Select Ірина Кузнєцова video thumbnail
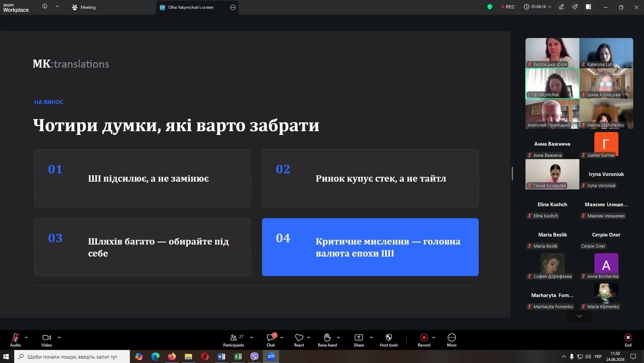Viewport: 644px width, 363px height. pyautogui.click(x=606, y=83)
